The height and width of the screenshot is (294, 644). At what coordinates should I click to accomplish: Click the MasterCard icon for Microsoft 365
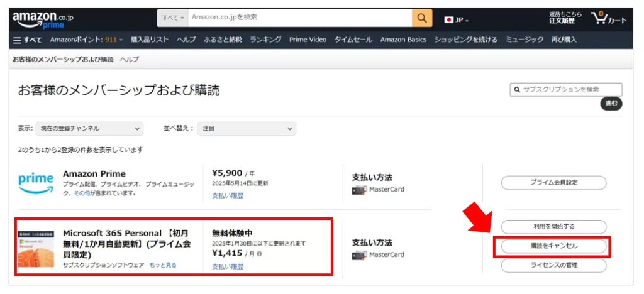[359, 254]
